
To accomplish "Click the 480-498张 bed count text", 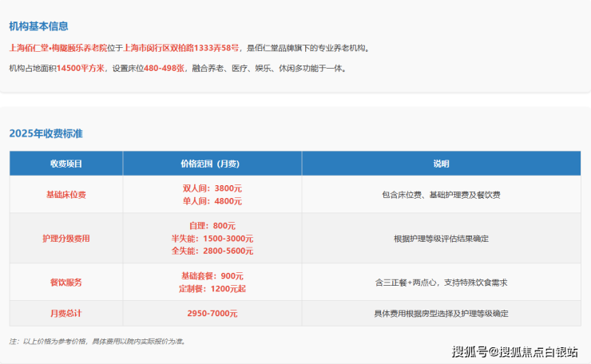I will point(165,69).
